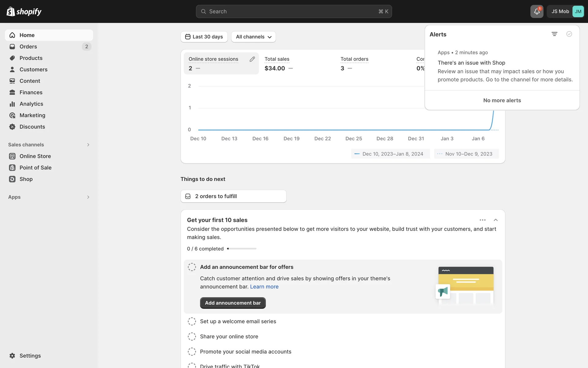
Task: Toggle Share your online store task circle
Action: pyautogui.click(x=192, y=336)
